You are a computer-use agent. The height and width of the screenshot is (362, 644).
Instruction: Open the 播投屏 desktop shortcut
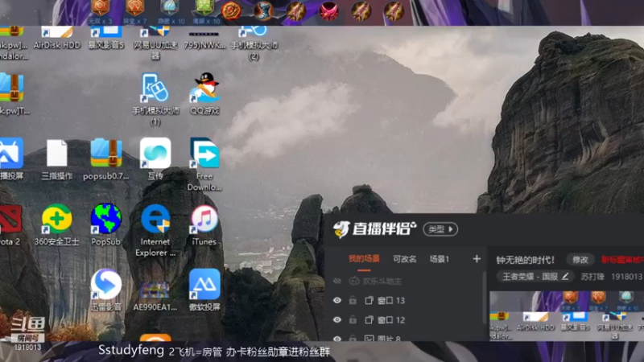click(11, 159)
